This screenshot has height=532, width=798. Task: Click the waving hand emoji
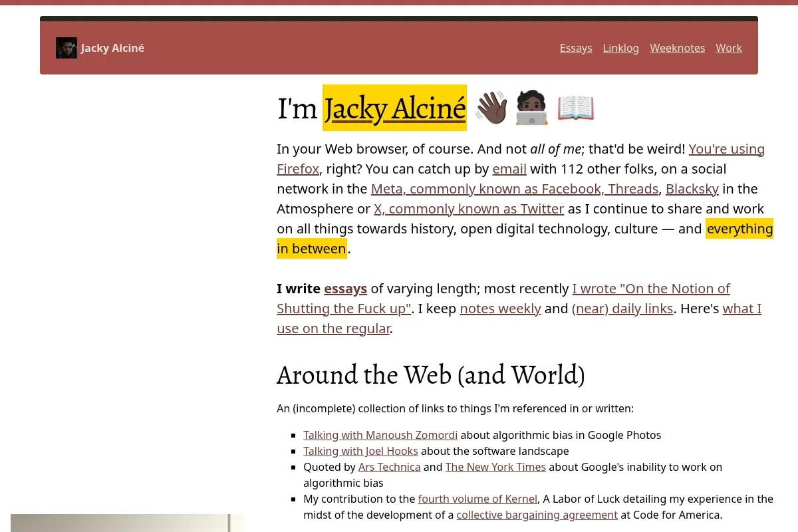point(491,108)
